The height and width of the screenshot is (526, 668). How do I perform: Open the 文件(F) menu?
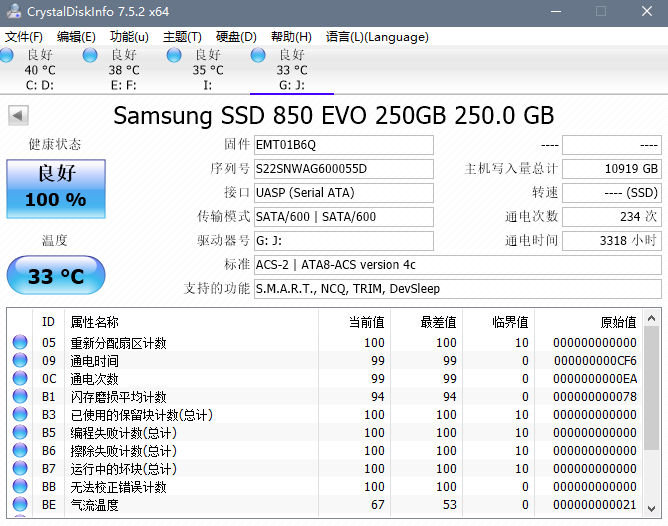point(24,37)
